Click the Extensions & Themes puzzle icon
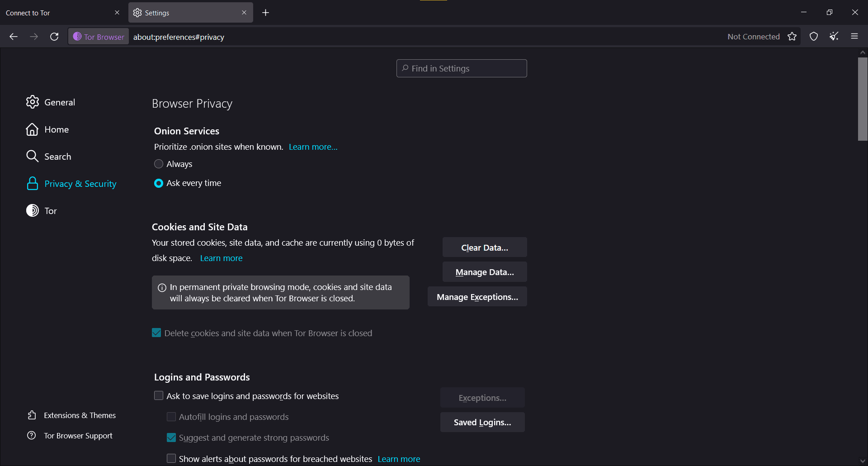 tap(32, 415)
